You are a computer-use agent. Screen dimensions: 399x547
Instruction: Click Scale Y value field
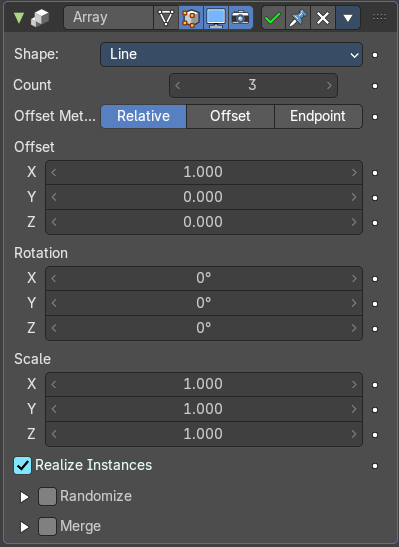[204, 409]
